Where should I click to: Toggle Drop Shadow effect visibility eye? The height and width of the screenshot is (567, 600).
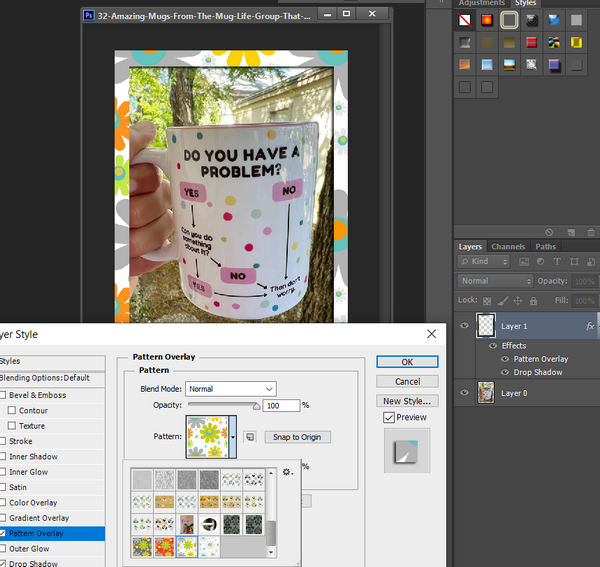[505, 372]
